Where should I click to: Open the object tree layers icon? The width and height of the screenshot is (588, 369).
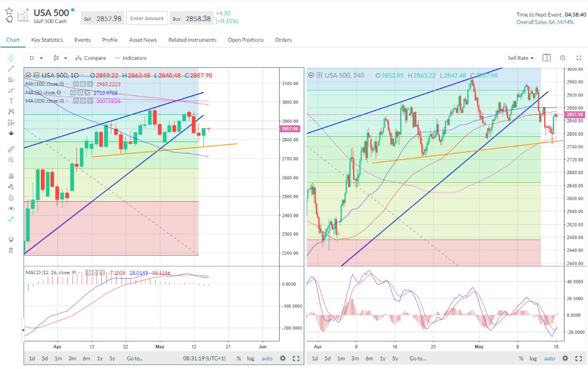coord(11,239)
